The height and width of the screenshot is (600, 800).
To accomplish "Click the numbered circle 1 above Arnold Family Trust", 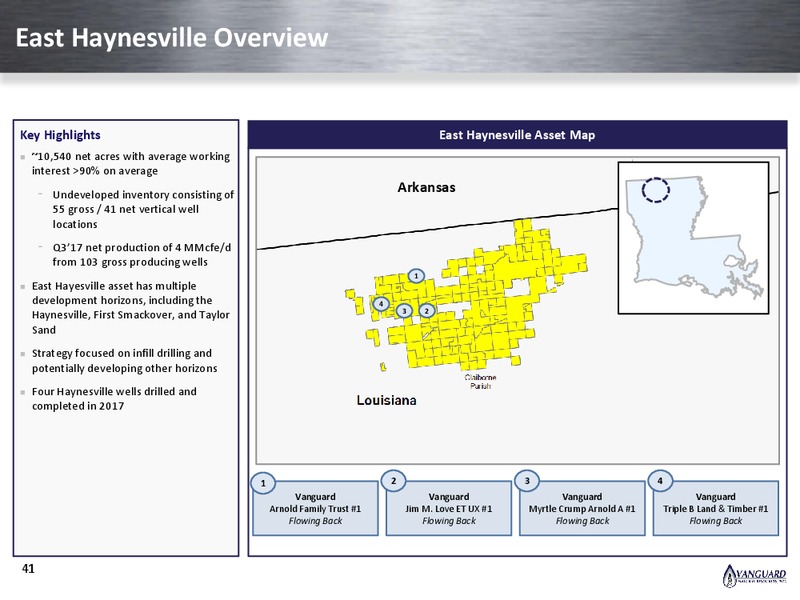I will [263, 483].
